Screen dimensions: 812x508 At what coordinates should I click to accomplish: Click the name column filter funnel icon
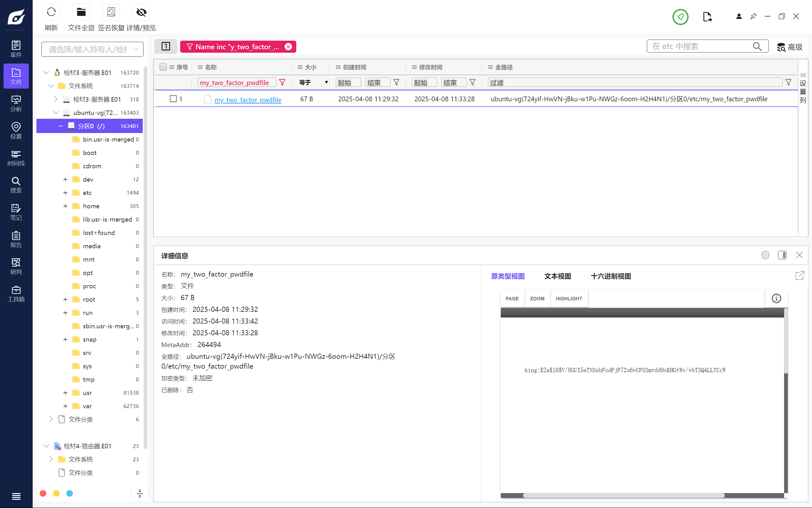tap(282, 82)
